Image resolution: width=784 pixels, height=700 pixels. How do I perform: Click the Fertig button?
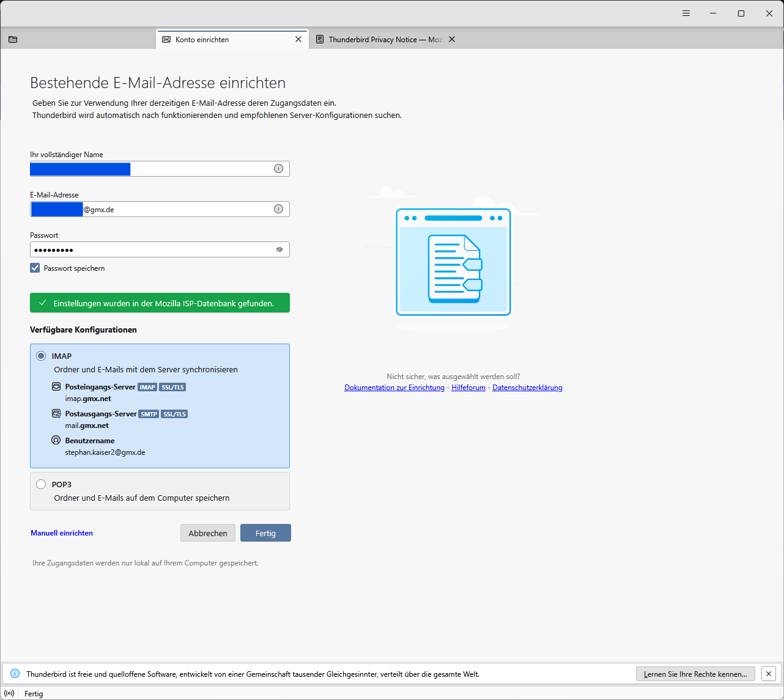[x=265, y=533]
